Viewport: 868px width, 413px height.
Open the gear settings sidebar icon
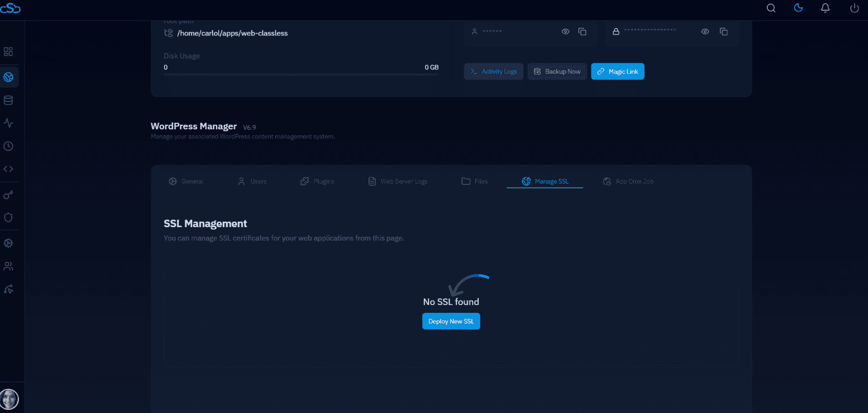(x=8, y=243)
